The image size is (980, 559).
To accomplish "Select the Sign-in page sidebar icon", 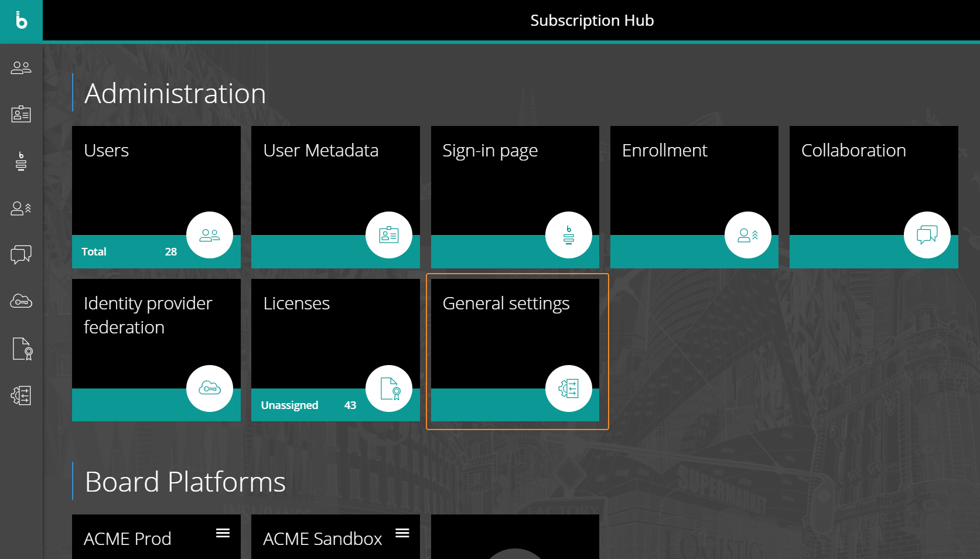I will 21,161.
